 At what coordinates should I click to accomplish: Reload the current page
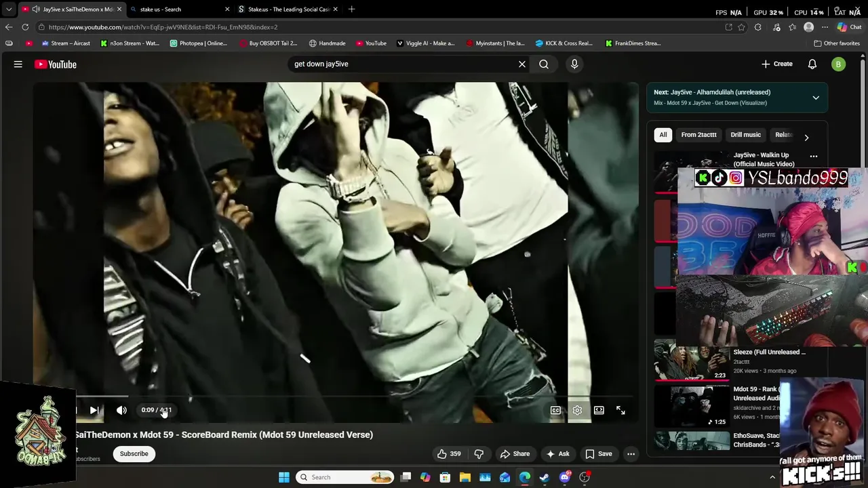pyautogui.click(x=25, y=27)
